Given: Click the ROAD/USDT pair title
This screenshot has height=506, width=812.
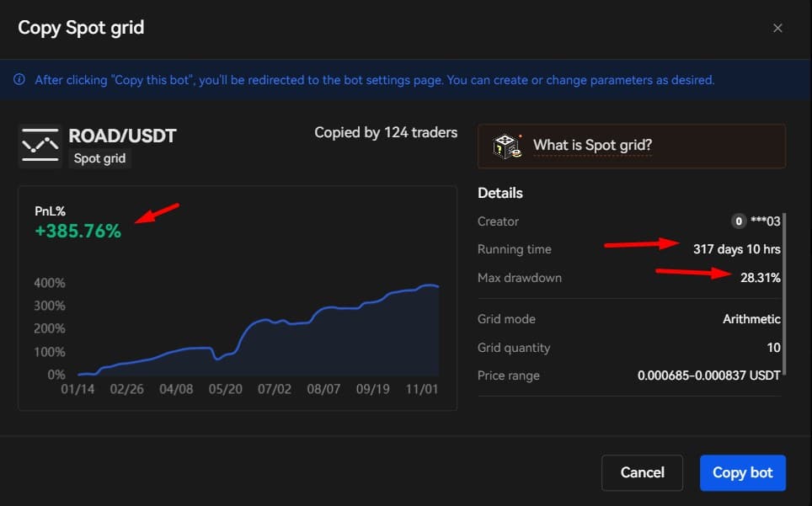Looking at the screenshot, I should pyautogui.click(x=122, y=136).
